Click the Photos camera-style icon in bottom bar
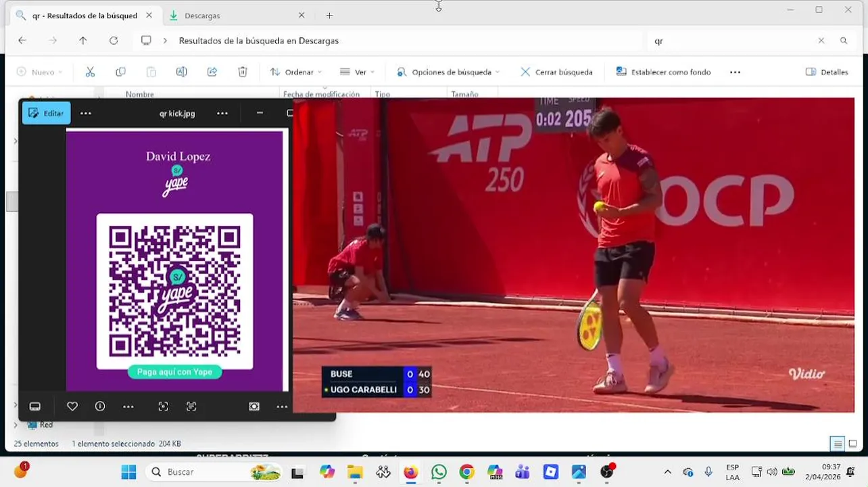The width and height of the screenshot is (868, 487). point(254,407)
